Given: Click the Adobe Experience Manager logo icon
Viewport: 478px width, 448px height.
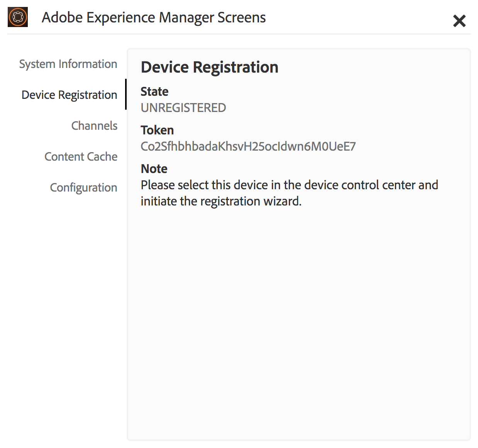Looking at the screenshot, I should (18, 17).
